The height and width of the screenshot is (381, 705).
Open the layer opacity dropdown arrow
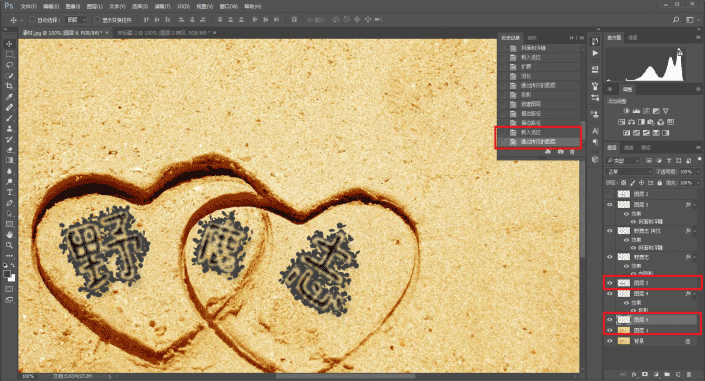tap(698, 172)
